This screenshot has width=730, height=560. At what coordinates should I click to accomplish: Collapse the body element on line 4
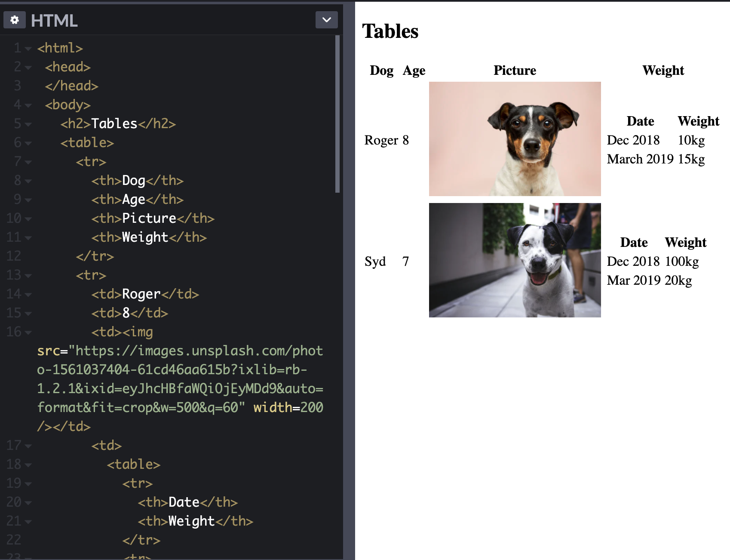click(28, 105)
